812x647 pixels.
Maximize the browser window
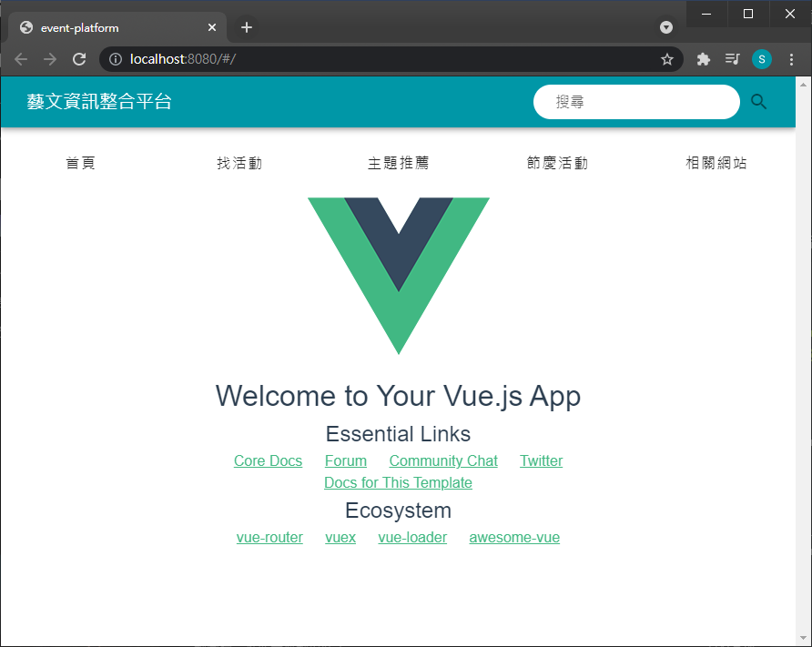click(748, 14)
